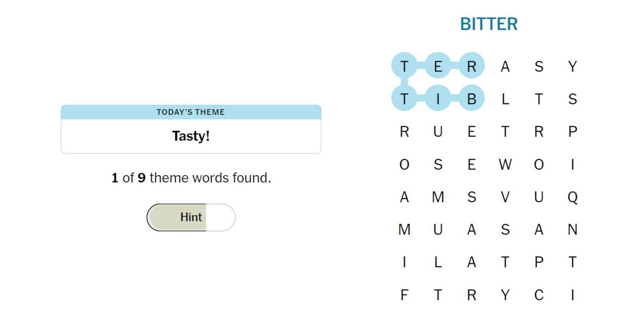This screenshot has height=322, width=644.
Task: Click the Hint button
Action: 191,217
